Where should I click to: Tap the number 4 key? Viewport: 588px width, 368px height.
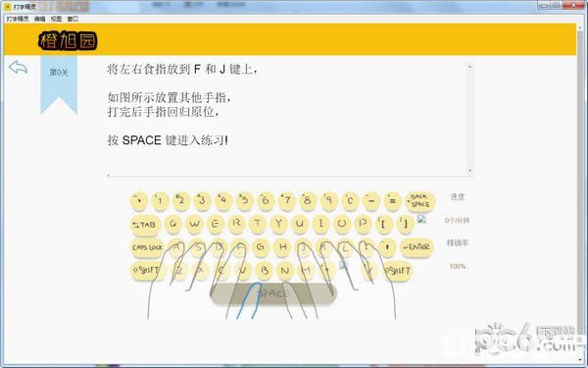(x=223, y=200)
